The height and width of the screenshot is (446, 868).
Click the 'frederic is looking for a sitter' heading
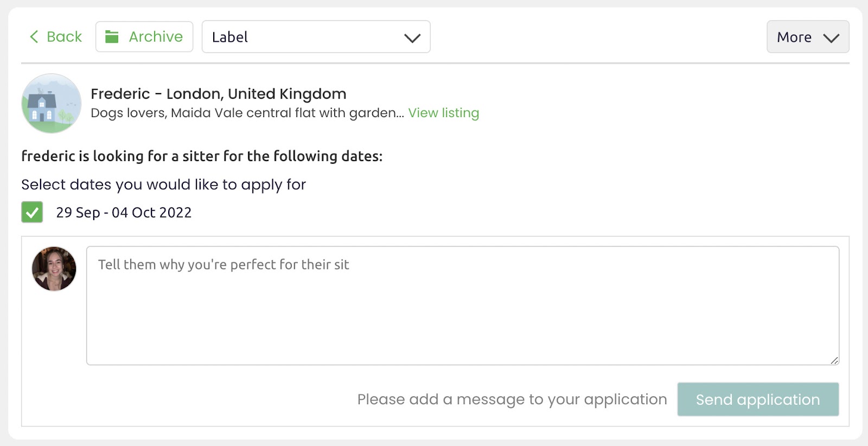[x=202, y=156]
